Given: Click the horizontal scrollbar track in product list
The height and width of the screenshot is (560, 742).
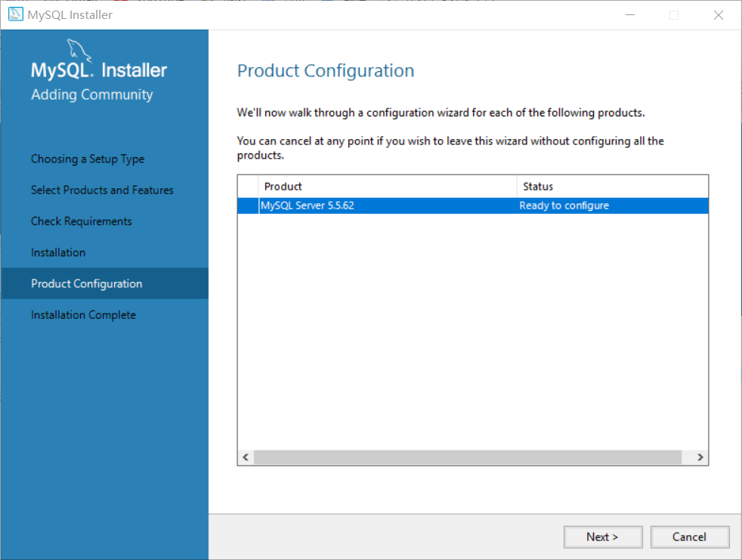Looking at the screenshot, I should tap(468, 457).
